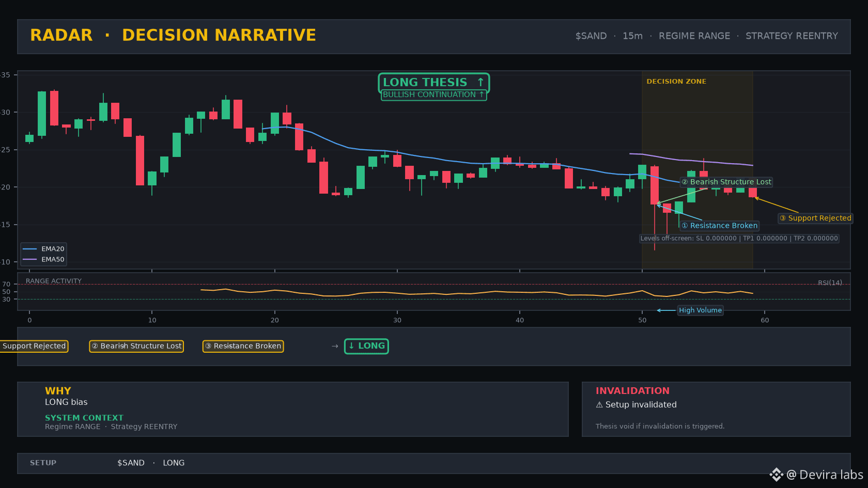868x488 pixels.
Task: Click the INVALIDATION heading
Action: point(632,391)
